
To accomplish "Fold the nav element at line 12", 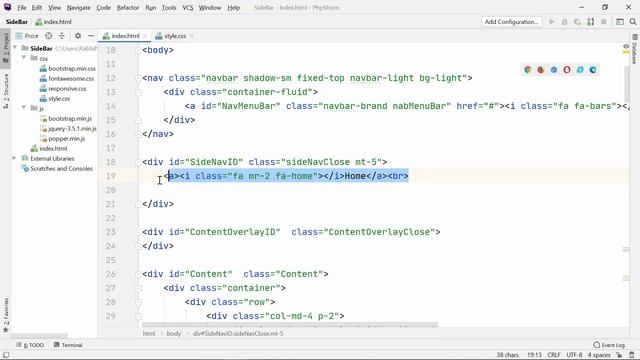I will click(138, 78).
